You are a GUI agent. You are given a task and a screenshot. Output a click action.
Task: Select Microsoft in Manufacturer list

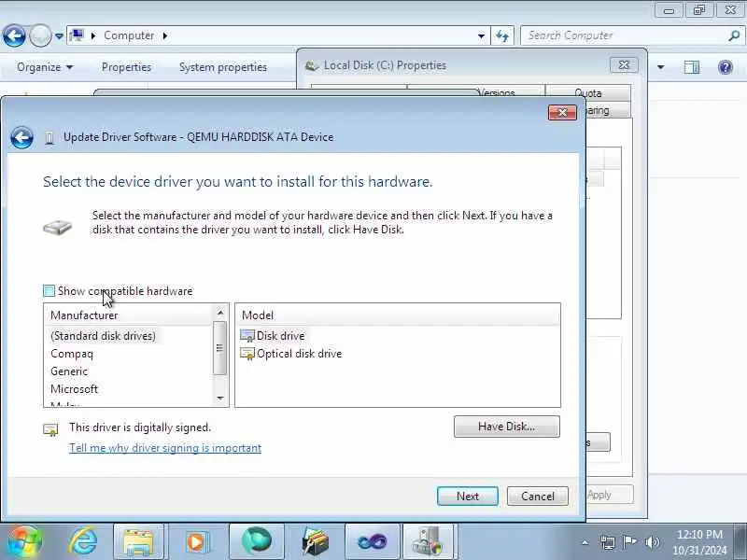click(75, 389)
